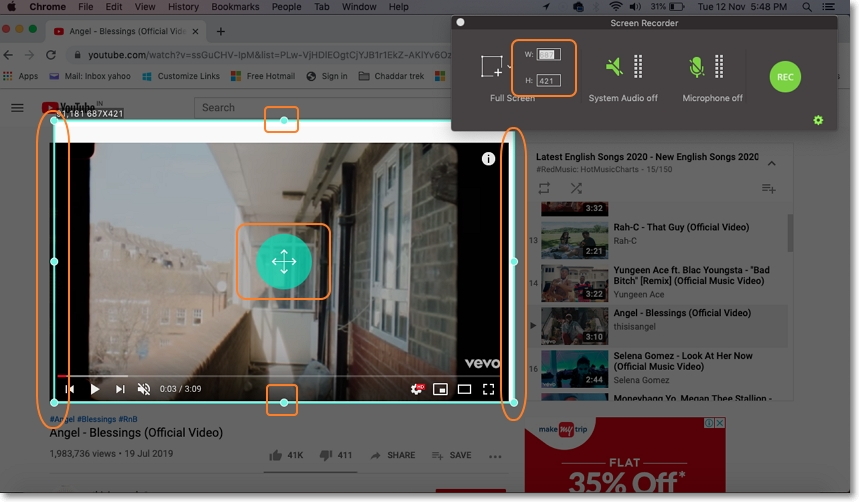The height and width of the screenshot is (502, 859).
Task: Collapse the playlist panel chevron
Action: pyautogui.click(x=772, y=163)
